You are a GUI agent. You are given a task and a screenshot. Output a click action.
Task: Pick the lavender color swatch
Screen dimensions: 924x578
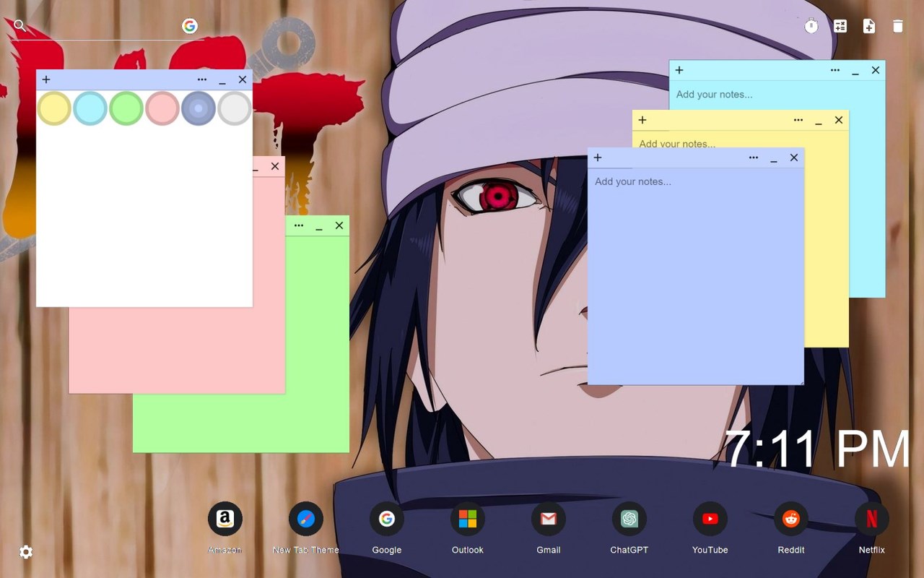pyautogui.click(x=199, y=108)
